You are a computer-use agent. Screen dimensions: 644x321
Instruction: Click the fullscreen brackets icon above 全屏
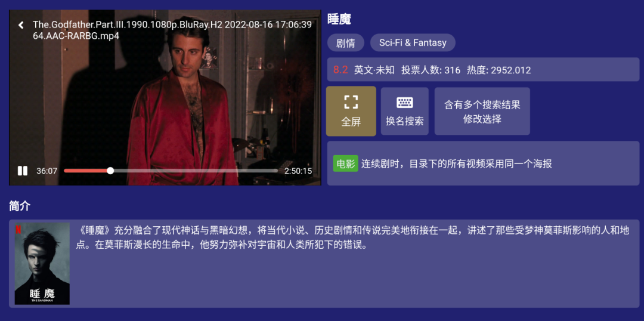tap(351, 102)
